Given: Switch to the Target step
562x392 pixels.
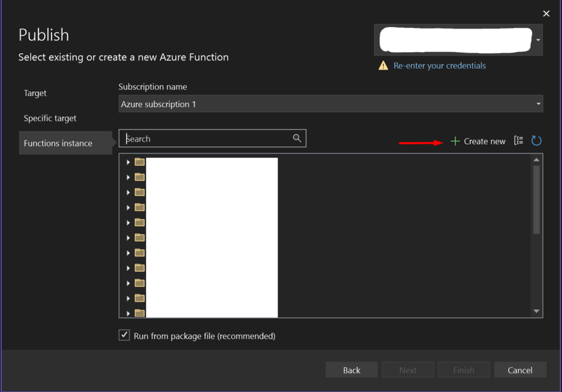Looking at the screenshot, I should click(35, 93).
